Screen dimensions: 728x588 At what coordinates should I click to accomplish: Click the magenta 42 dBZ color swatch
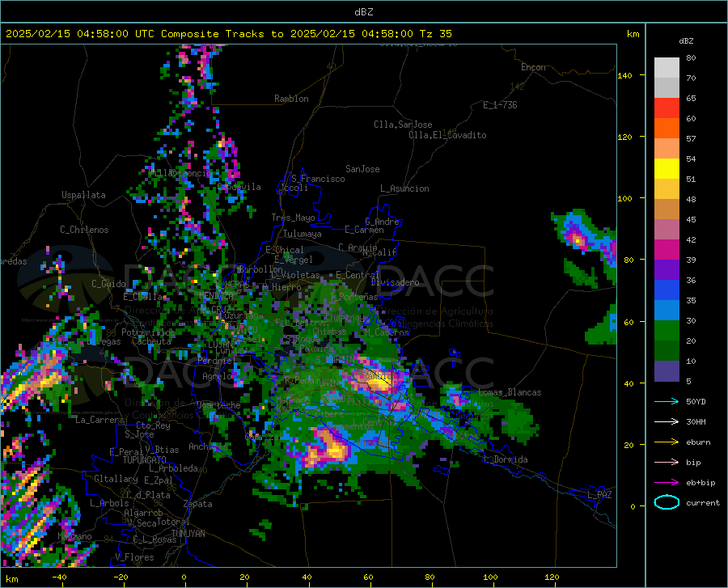667,250
